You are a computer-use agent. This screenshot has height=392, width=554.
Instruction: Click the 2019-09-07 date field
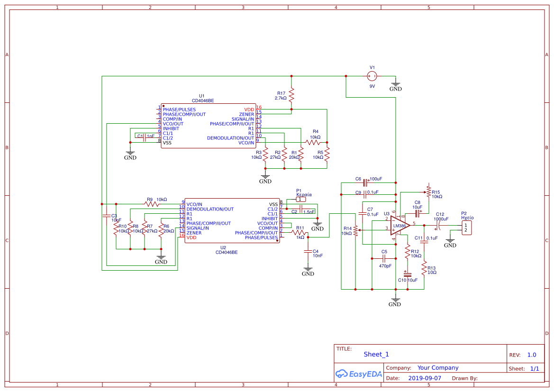tap(425, 378)
